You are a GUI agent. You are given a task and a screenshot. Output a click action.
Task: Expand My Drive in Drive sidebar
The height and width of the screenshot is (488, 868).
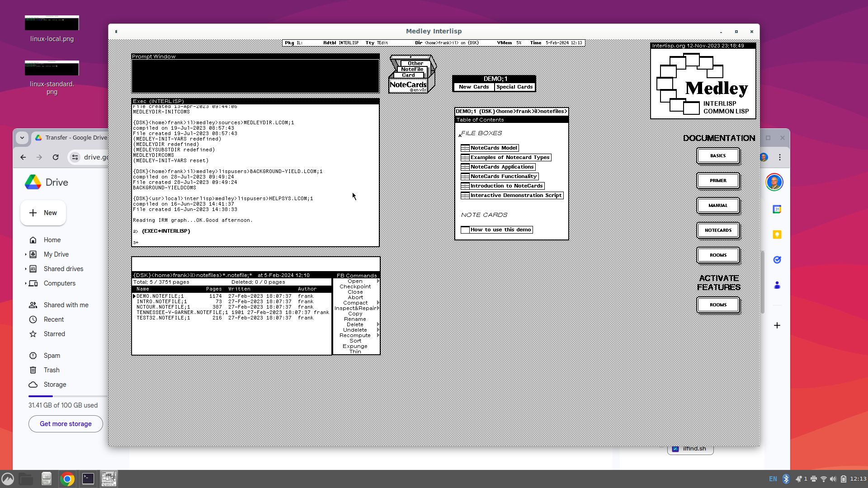click(x=25, y=254)
